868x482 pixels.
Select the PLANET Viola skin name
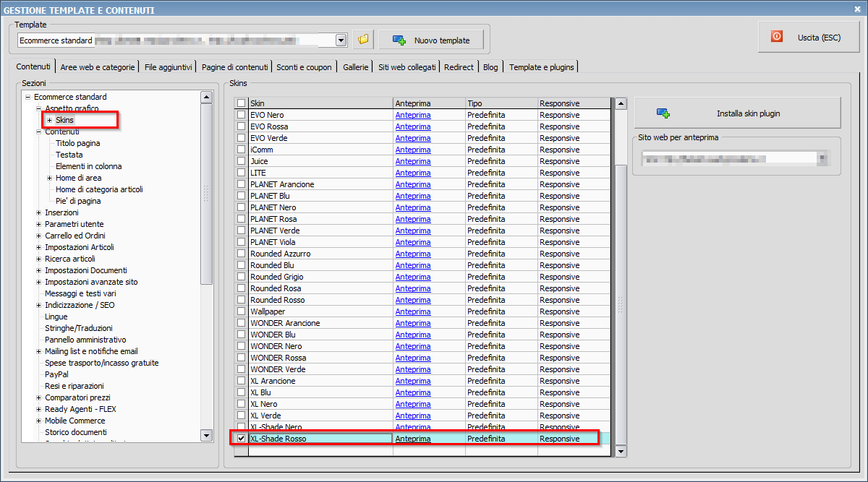pos(273,242)
